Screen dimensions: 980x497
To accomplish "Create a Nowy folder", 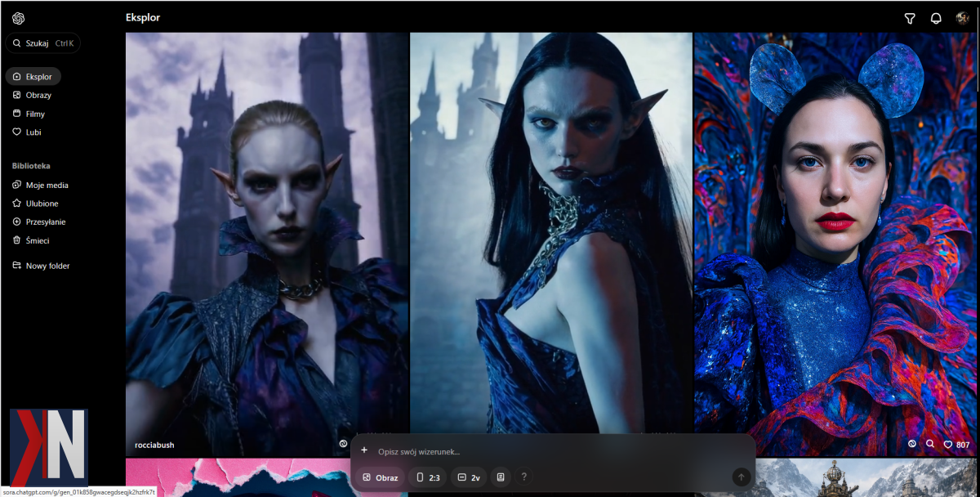I will pos(47,266).
